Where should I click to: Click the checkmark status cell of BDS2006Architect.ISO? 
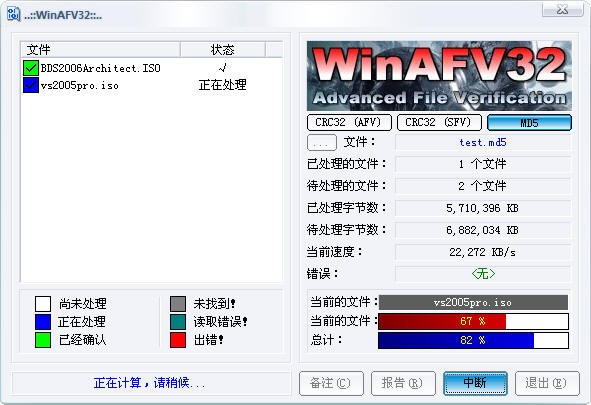coord(222,68)
